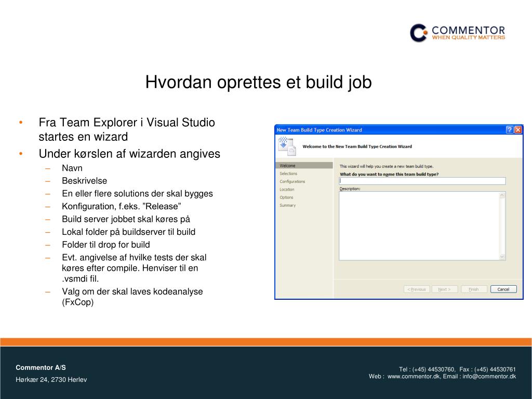The width and height of the screenshot is (532, 399).
Task: Select the Options wizard step
Action: pos(286,197)
